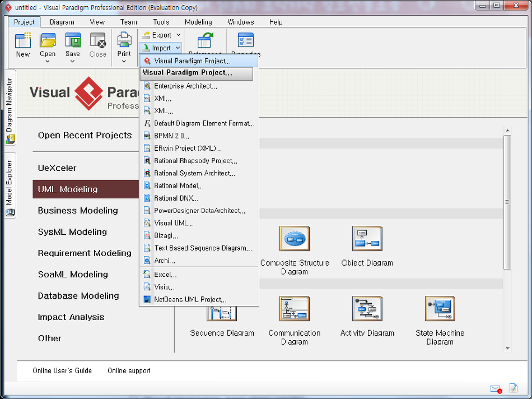The width and height of the screenshot is (532, 399).
Task: Select Rational Model... import entry
Action: [199, 185]
